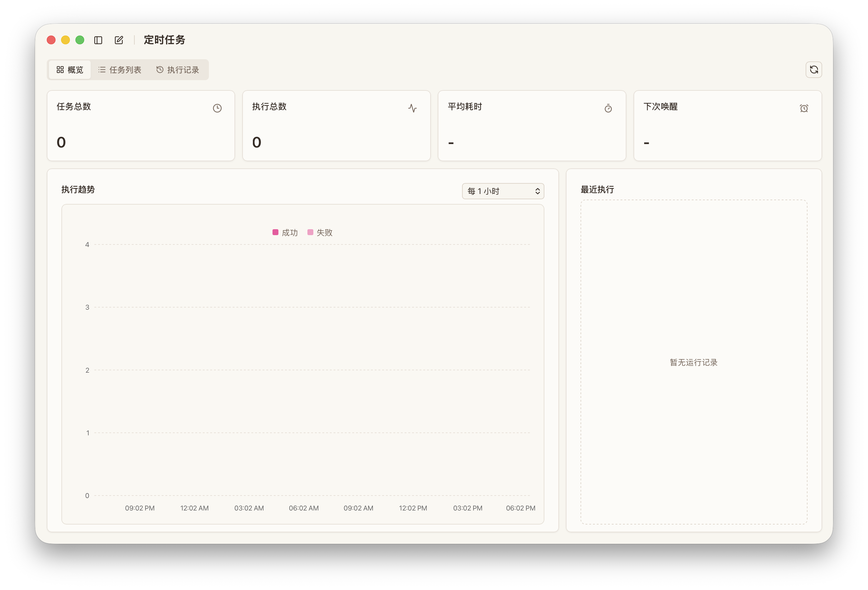Open the 每 1 小时 interval dropdown
Screen dimensions: 868x590
pyautogui.click(x=503, y=191)
